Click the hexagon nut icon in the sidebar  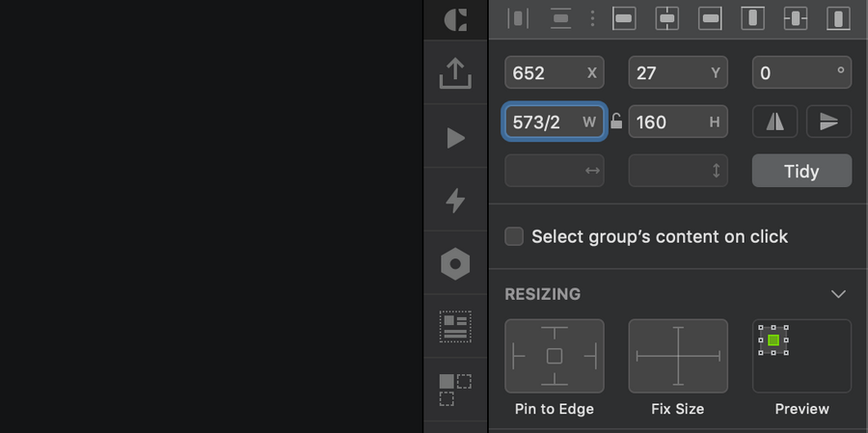[455, 264]
